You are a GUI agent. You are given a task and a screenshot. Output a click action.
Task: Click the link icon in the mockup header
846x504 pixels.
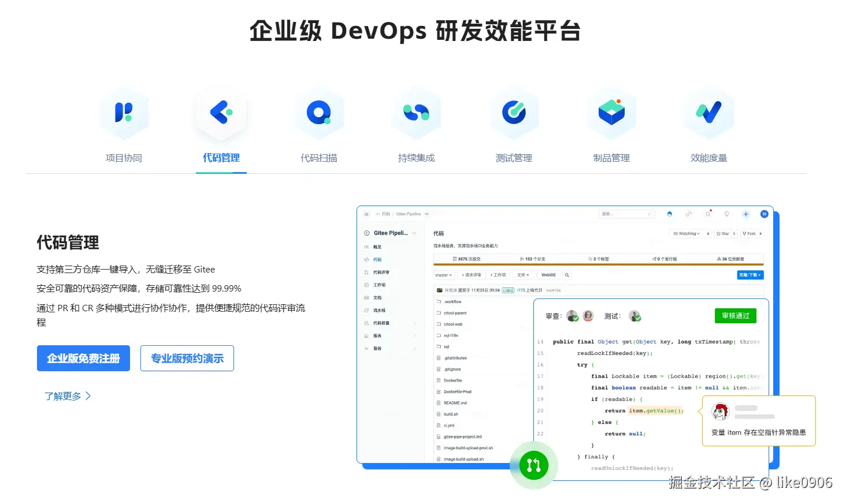click(689, 214)
